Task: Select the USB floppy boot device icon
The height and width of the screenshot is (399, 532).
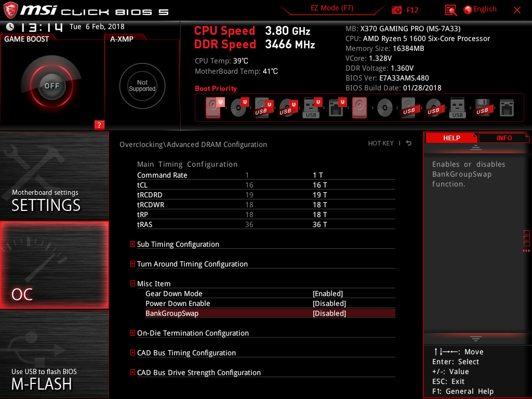Action: coord(482,108)
